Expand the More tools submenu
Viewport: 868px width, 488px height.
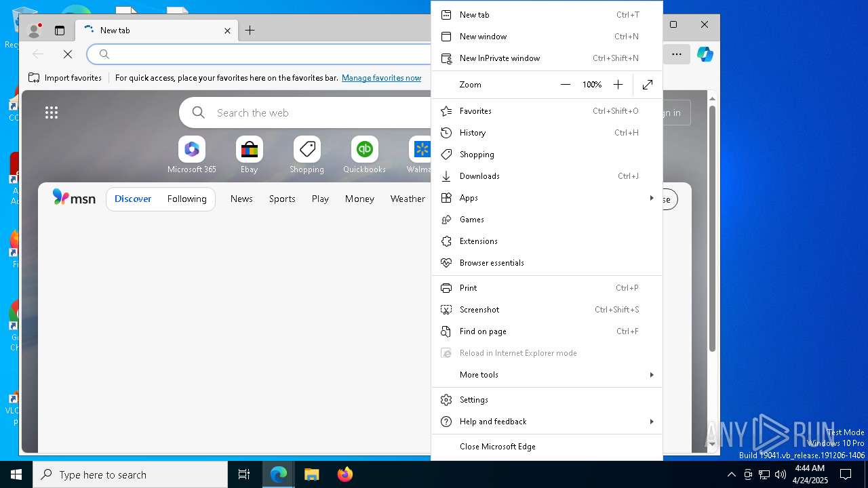(x=547, y=375)
